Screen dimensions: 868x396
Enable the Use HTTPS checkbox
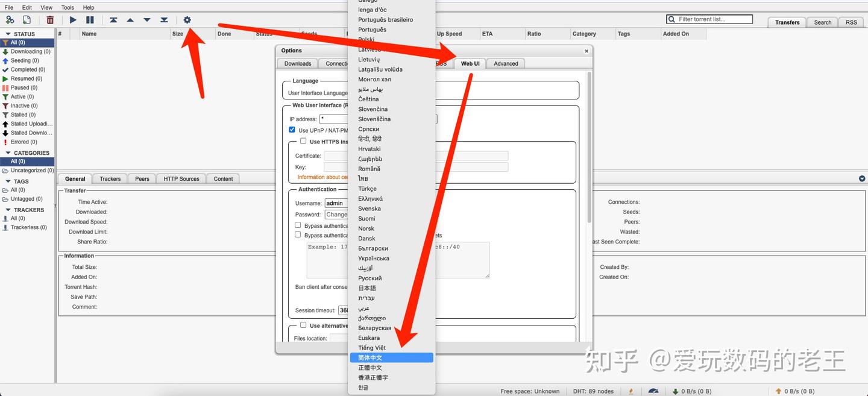point(303,141)
